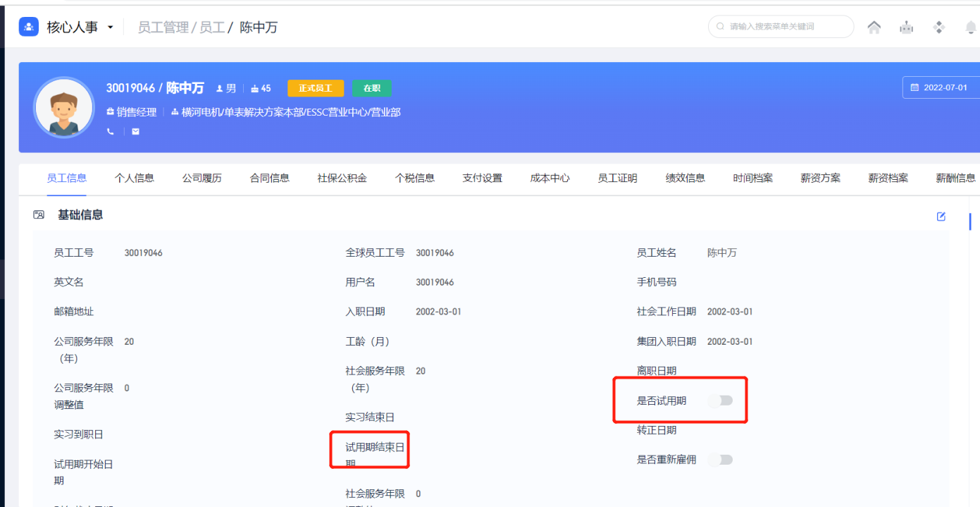Viewport: 980px width, 507px height.
Task: Toggle the 是否重新雇佣 switch
Action: pos(720,460)
